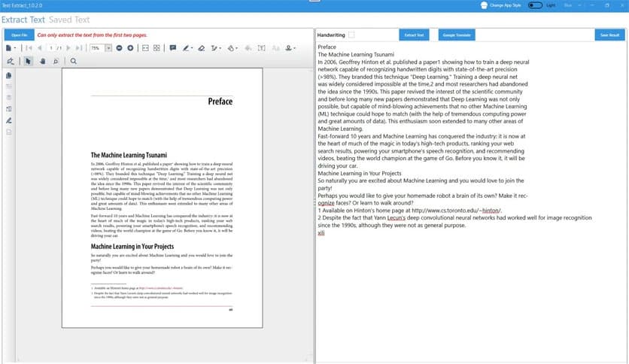Zoom in with the plus icon
This screenshot has width=629, height=364.
coord(130,48)
